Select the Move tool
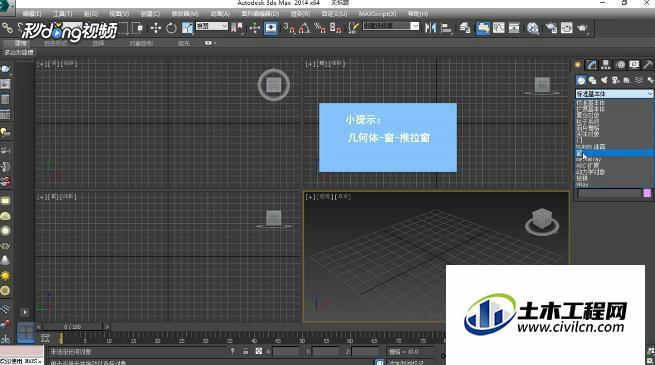Screen dimensions: 655x365 (x=156, y=28)
